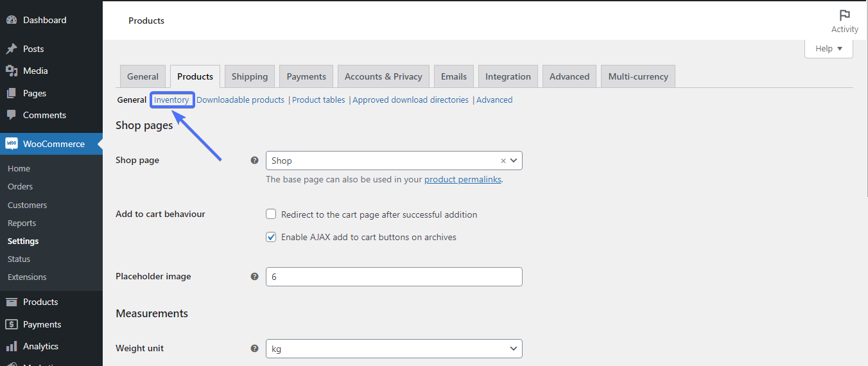This screenshot has width=868, height=366.
Task: Click the Pages icon in sidebar
Action: click(x=12, y=93)
